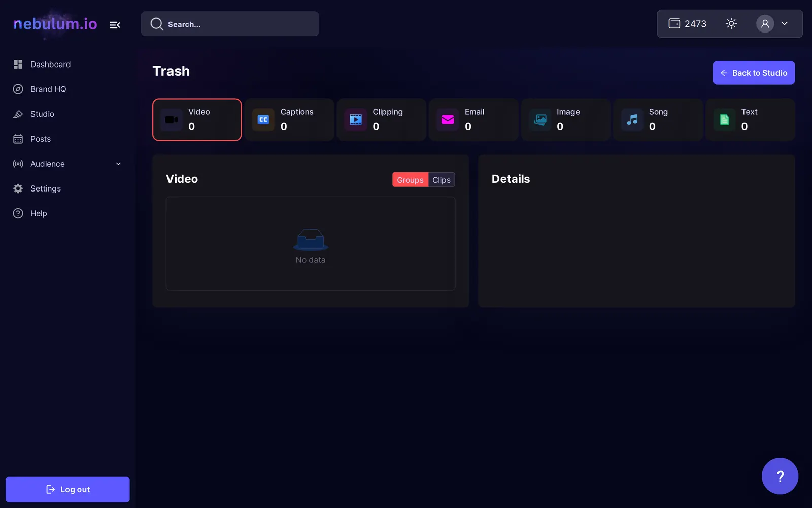Switch to Clips view toggle
The height and width of the screenshot is (508, 812).
coord(442,180)
